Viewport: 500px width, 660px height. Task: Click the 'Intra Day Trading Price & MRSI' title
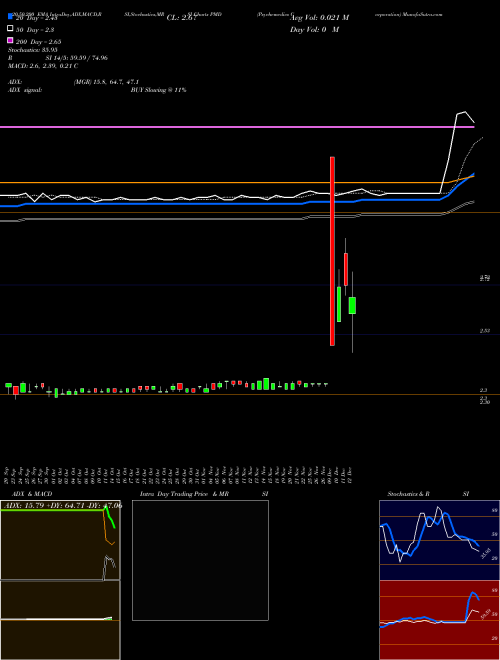[x=204, y=494]
